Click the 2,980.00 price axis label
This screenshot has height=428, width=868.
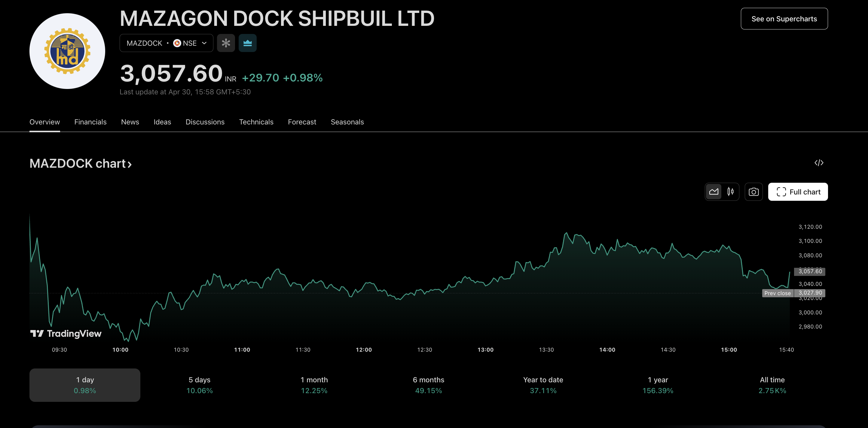coord(810,327)
